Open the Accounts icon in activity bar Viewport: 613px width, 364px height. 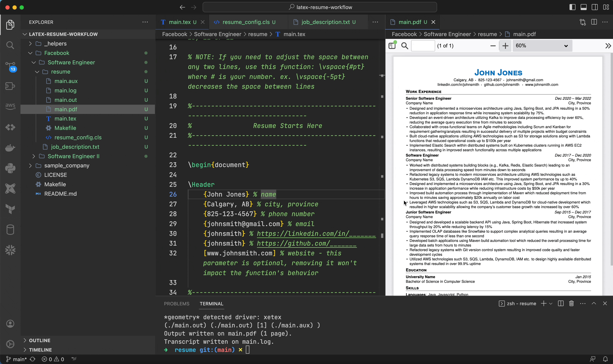[10, 324]
